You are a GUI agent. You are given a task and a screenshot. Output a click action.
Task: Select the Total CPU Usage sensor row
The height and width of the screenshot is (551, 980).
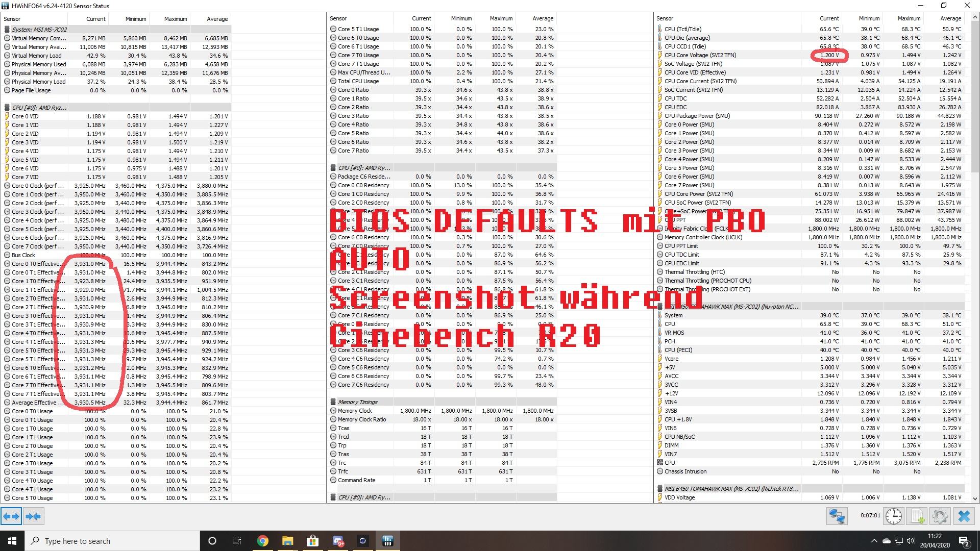(358, 81)
